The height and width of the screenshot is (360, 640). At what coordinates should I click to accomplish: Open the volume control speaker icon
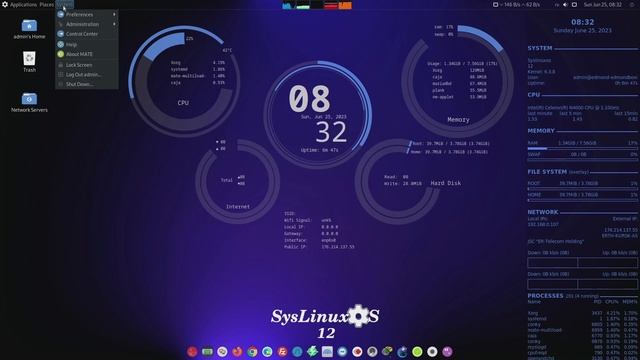565,4
